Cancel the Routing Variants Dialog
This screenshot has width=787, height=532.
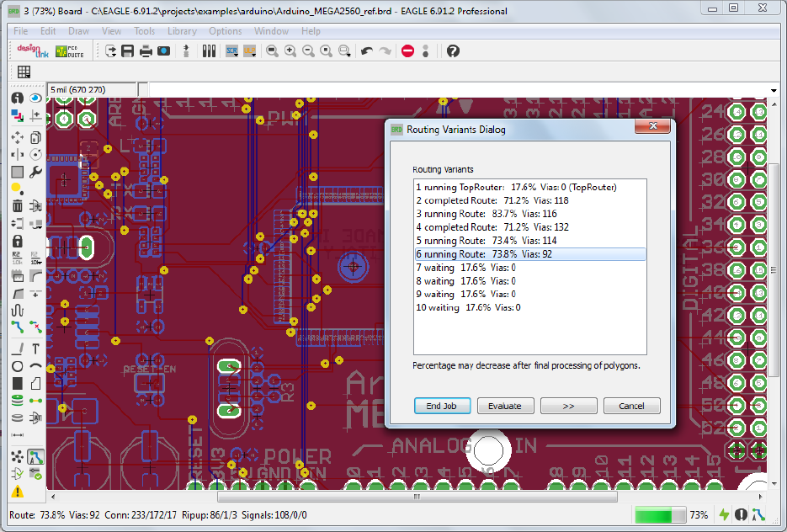coord(632,406)
